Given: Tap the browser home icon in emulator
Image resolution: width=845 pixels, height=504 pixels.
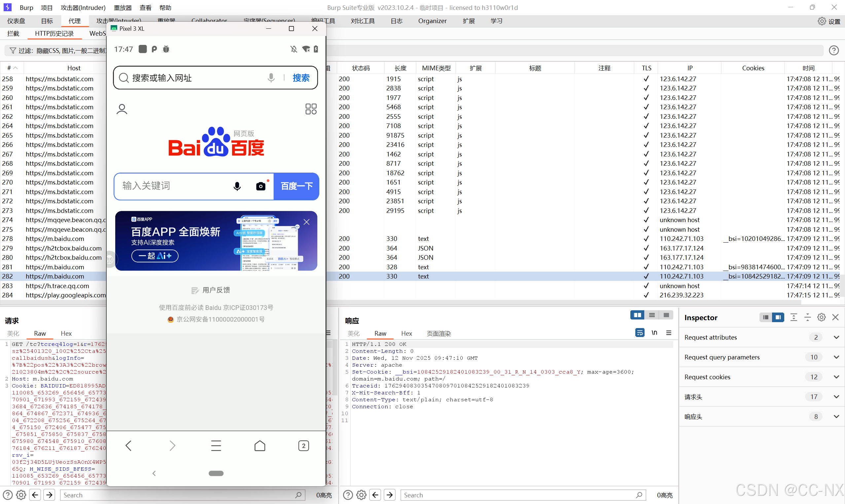Looking at the screenshot, I should (260, 446).
